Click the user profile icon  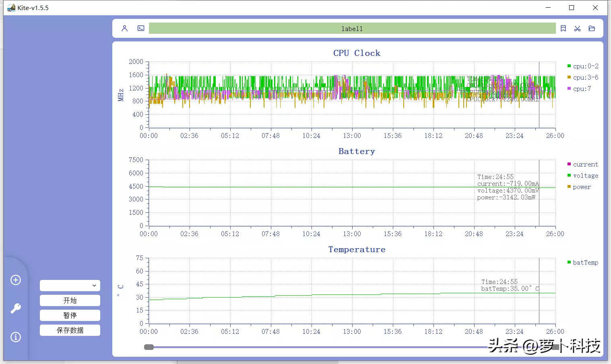(x=124, y=29)
